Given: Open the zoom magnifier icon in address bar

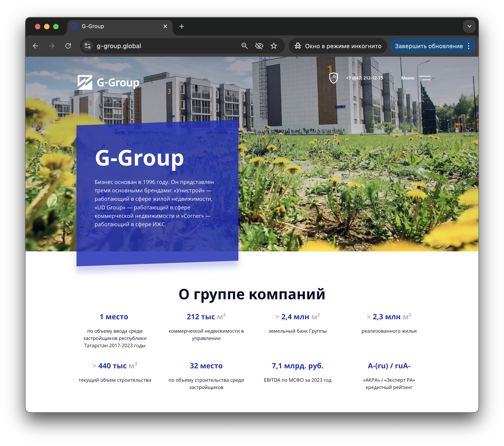Looking at the screenshot, I should point(244,46).
